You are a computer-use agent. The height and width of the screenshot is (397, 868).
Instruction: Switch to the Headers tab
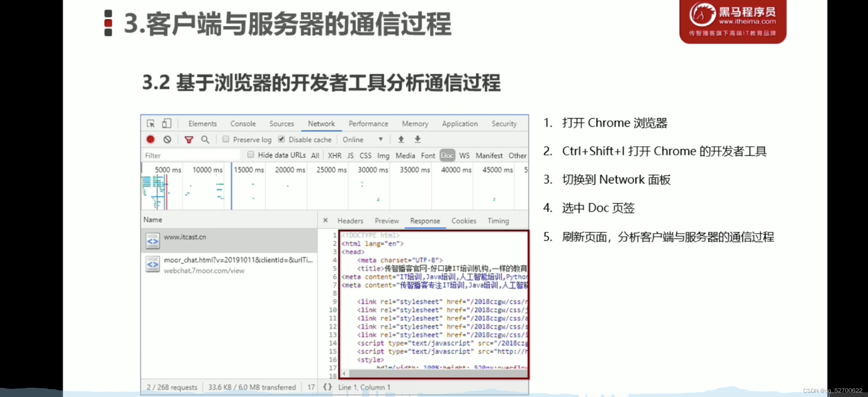coord(350,220)
